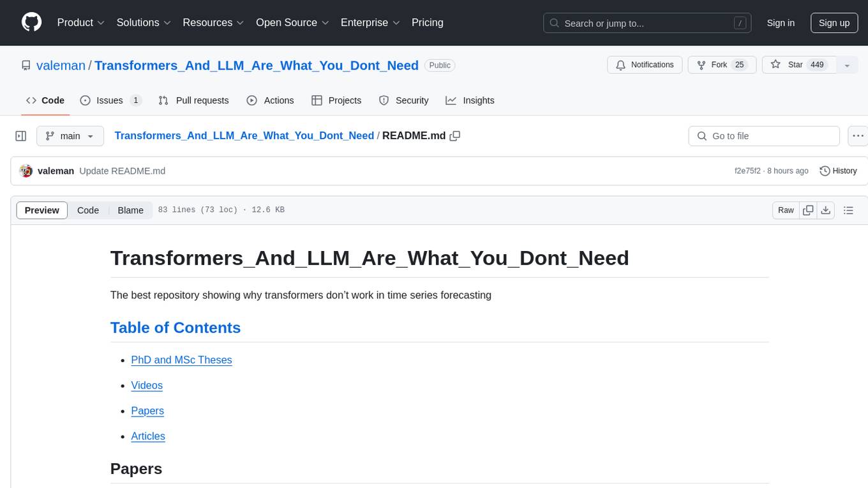Viewport: 868px width, 488px height.
Task: Click the star count 449
Action: click(817, 65)
